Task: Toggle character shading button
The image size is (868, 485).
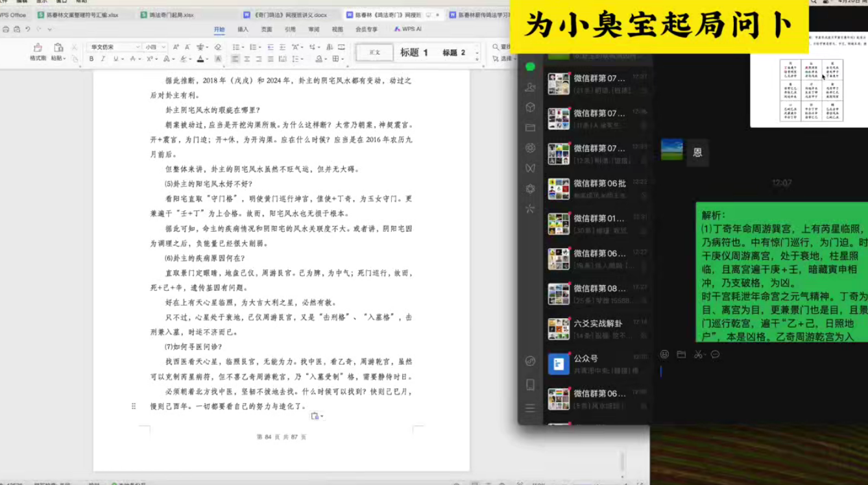Action: tap(218, 59)
